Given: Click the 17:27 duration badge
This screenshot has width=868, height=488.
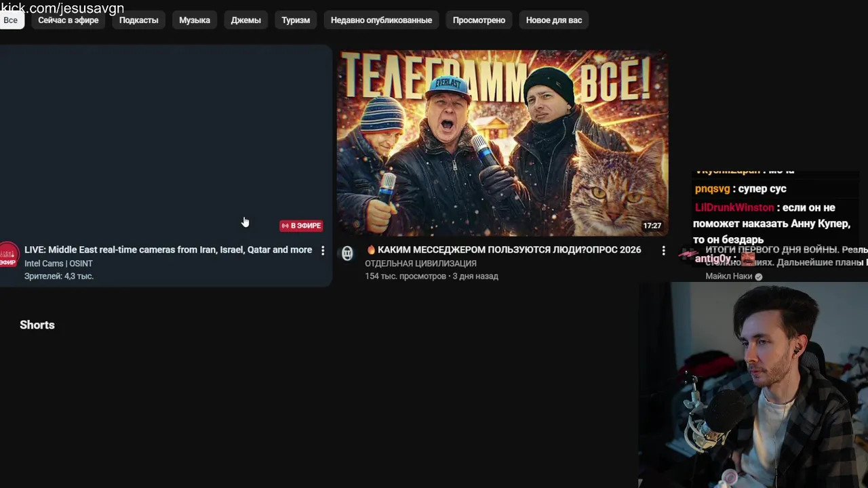Looking at the screenshot, I should [x=652, y=226].
